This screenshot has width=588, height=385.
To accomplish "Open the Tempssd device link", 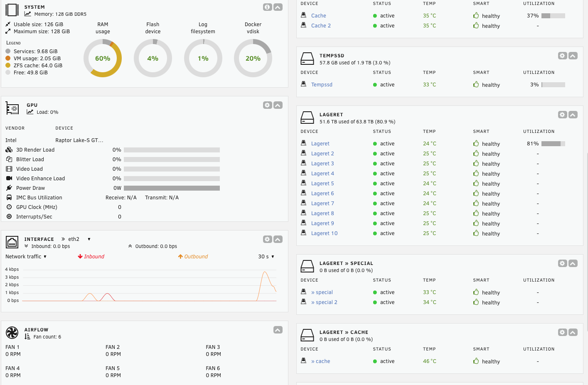I will (x=322, y=85).
